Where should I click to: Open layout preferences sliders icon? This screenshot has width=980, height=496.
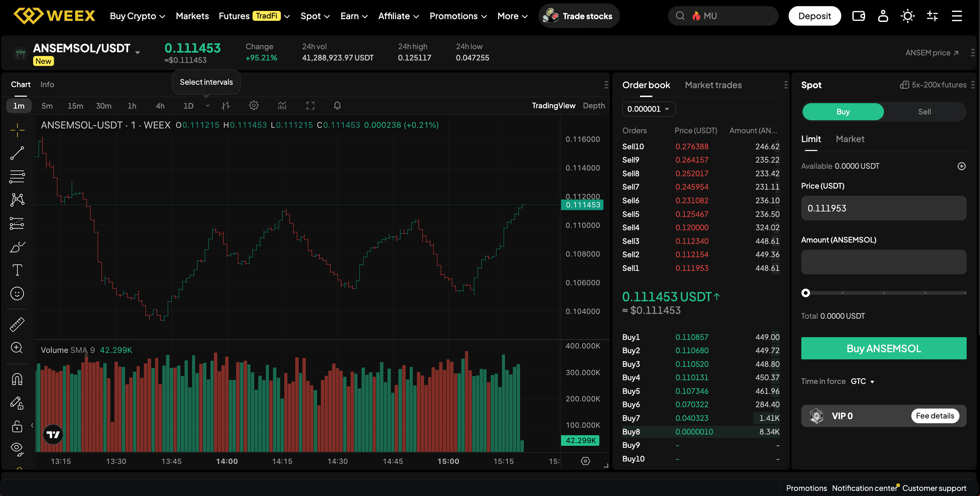click(x=933, y=16)
